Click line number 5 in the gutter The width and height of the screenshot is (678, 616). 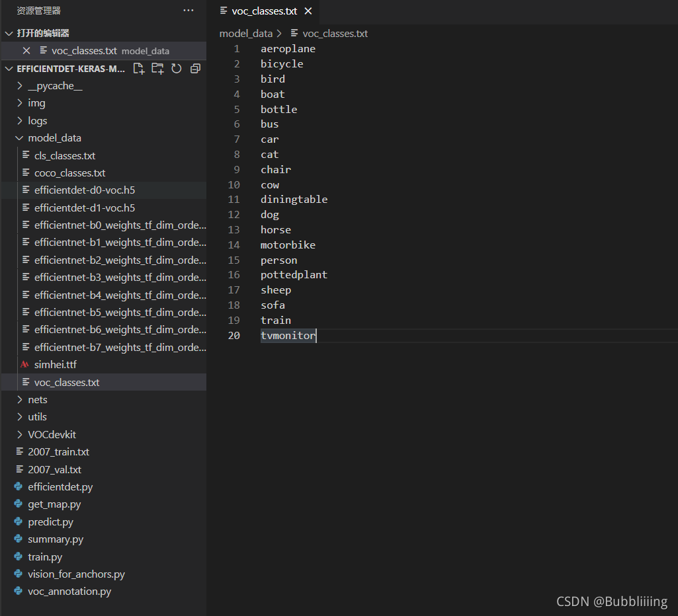click(x=237, y=110)
